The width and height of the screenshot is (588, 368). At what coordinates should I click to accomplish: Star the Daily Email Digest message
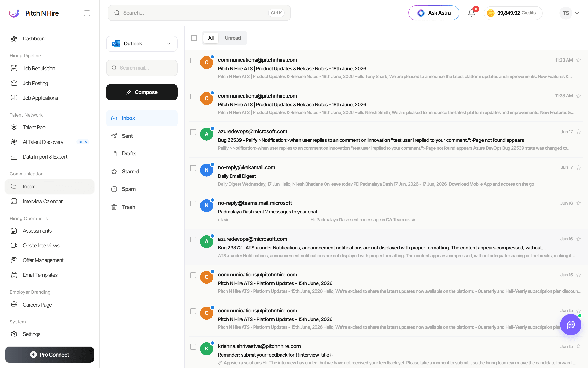(x=579, y=167)
